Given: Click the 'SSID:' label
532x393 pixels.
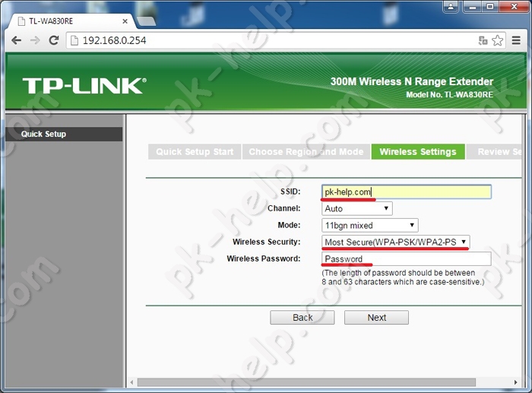Looking at the screenshot, I should point(290,192).
